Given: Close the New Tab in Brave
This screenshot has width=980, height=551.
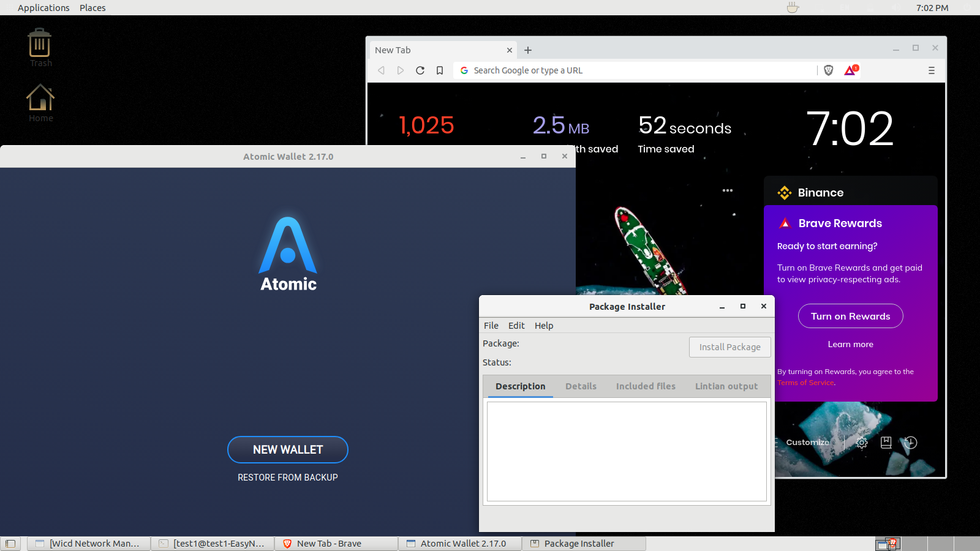Looking at the screenshot, I should (510, 50).
